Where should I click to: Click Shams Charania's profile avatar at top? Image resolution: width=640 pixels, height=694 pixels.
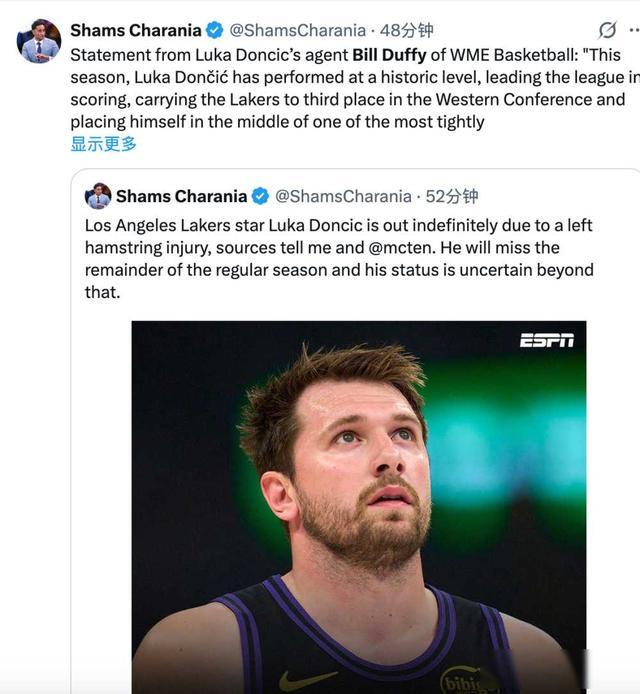point(39,41)
